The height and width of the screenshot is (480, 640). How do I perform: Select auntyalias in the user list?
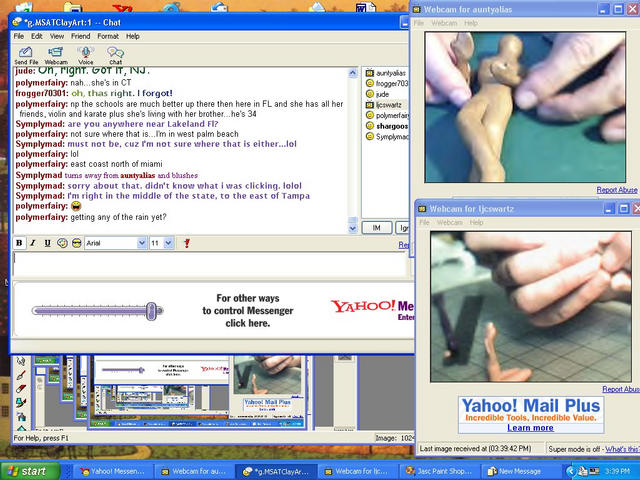pos(386,73)
